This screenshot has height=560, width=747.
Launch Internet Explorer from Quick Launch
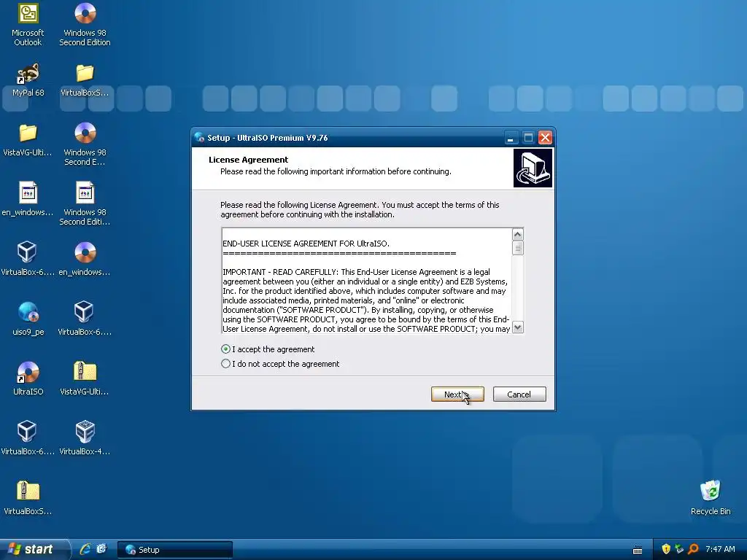pos(85,549)
